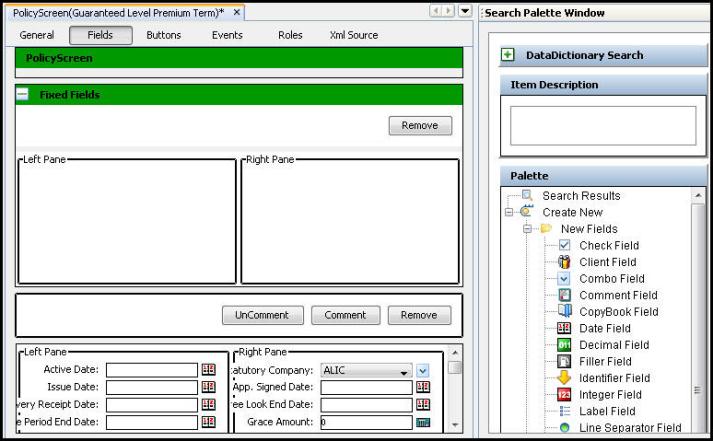Click the Delivery Receipt Date input field
The height and width of the screenshot is (441, 713).
(152, 405)
